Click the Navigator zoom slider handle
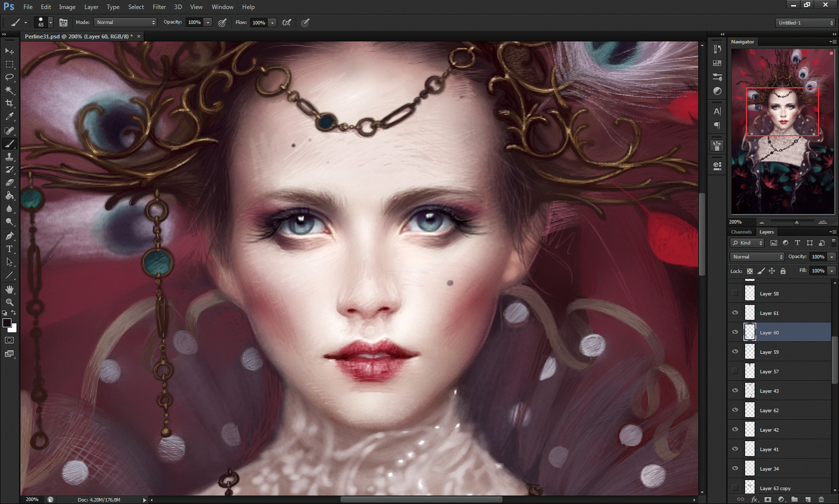The height and width of the screenshot is (504, 839). click(x=797, y=222)
